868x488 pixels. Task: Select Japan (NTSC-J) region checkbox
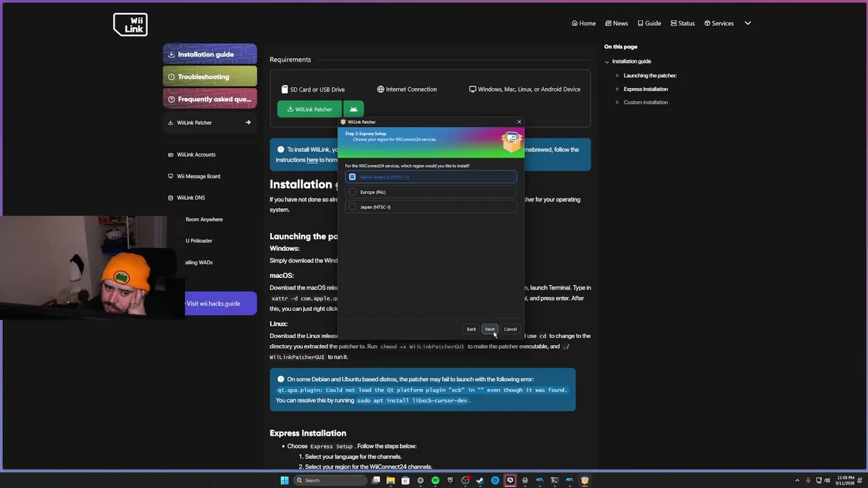point(352,207)
